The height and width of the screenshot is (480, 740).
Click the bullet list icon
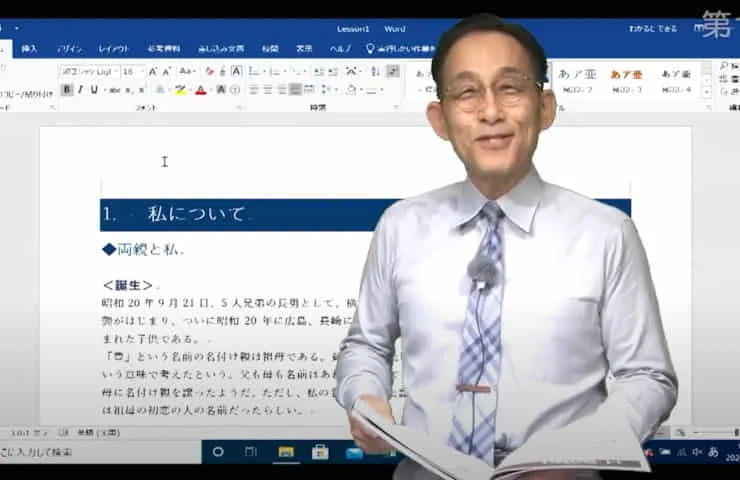255,72
